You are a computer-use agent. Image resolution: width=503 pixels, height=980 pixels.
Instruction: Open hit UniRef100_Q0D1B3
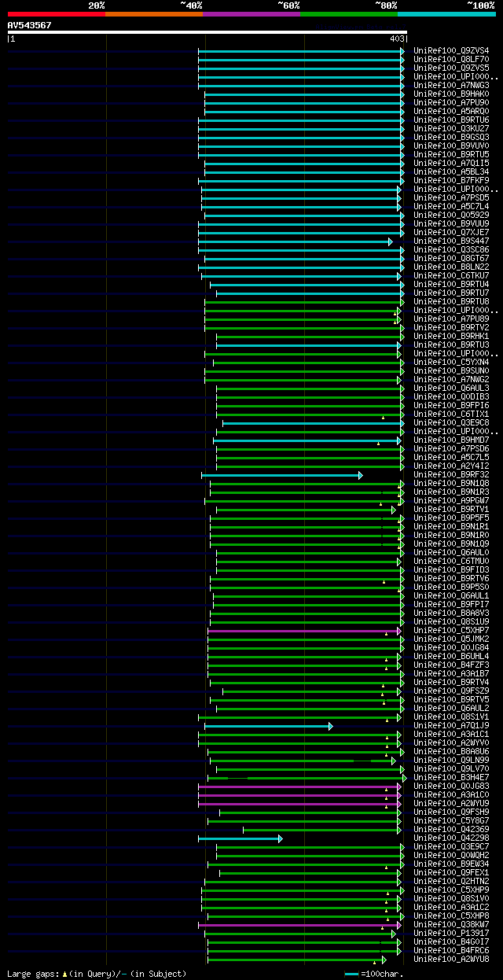click(x=451, y=396)
